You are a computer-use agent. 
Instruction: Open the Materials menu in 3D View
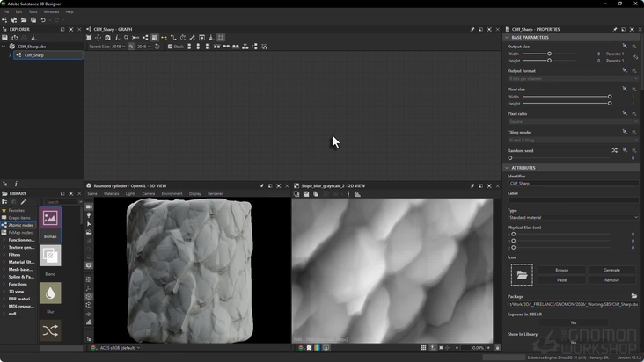[x=112, y=194]
